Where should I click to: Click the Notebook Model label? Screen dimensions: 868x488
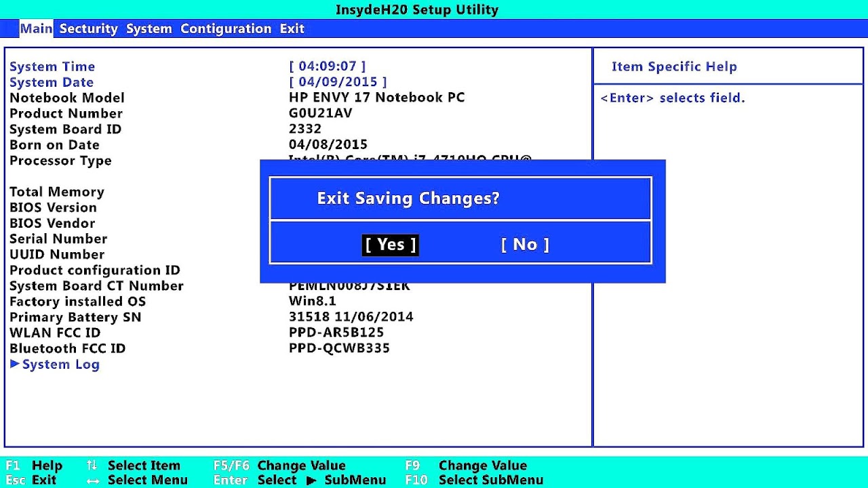point(67,98)
